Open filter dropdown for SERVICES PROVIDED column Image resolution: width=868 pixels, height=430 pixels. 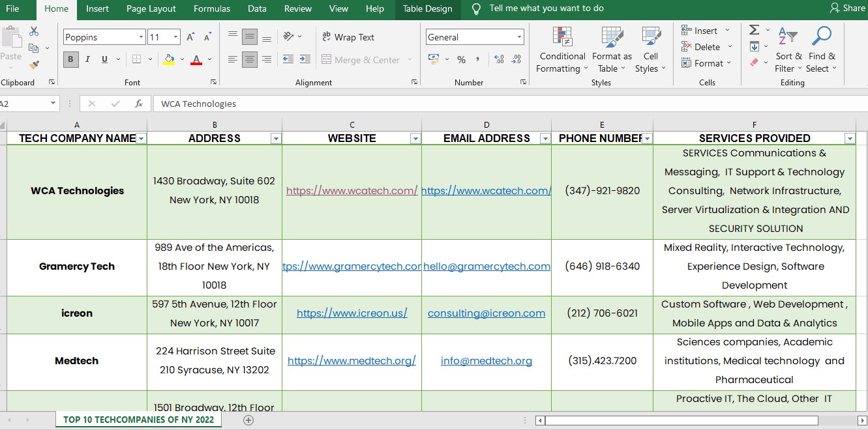pyautogui.click(x=849, y=138)
